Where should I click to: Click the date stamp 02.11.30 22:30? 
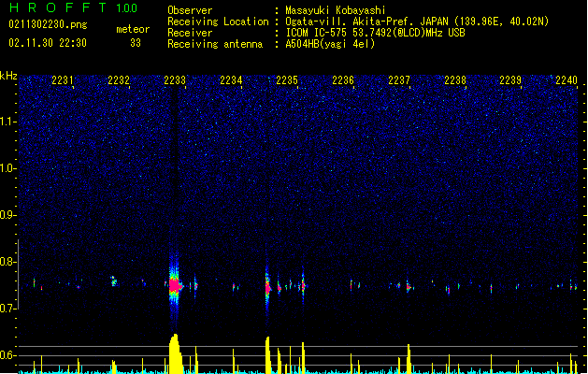(48, 43)
